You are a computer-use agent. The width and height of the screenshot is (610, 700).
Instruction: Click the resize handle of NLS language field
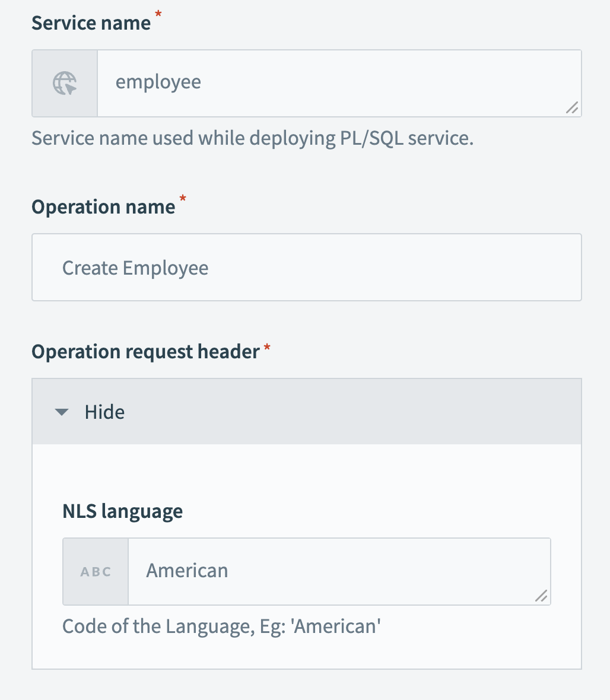coord(541,596)
